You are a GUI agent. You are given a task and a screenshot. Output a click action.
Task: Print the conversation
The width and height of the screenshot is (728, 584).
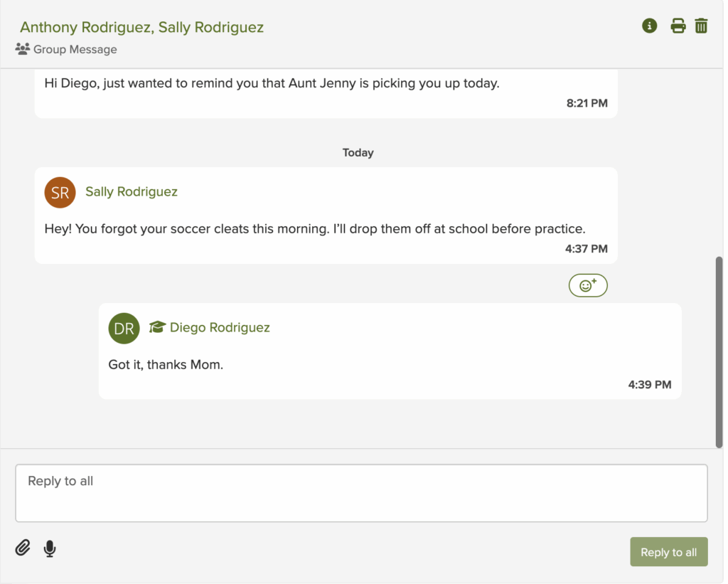(x=678, y=26)
